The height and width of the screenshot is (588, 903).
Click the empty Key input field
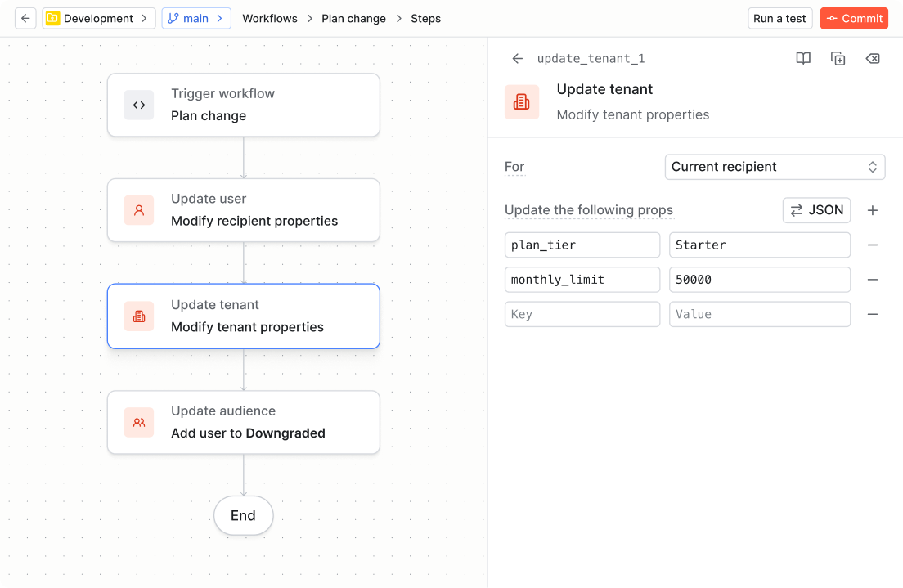(x=582, y=314)
